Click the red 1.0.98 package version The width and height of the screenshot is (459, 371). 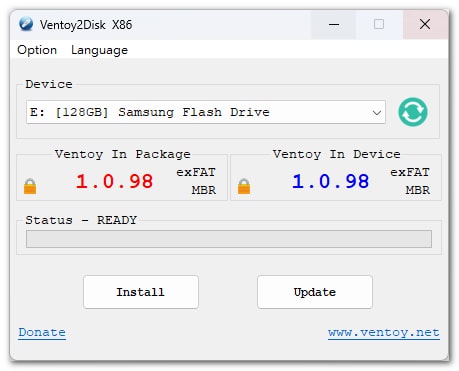pyautogui.click(x=114, y=181)
